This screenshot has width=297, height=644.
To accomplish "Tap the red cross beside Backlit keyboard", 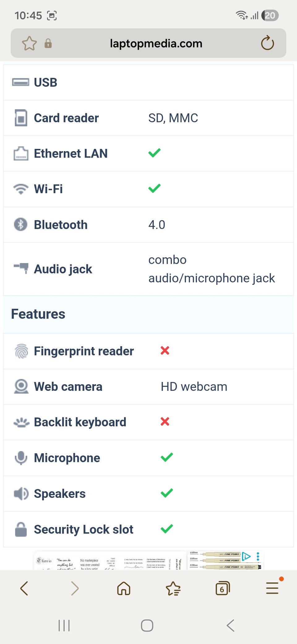I will (x=165, y=421).
